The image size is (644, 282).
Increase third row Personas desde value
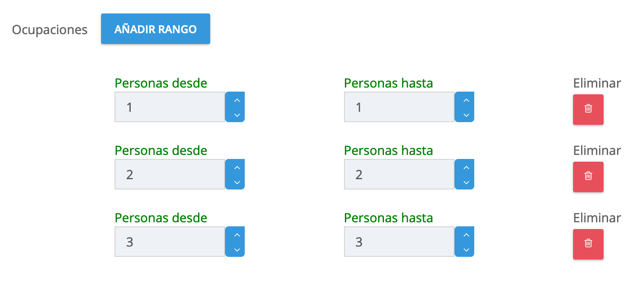click(x=237, y=235)
